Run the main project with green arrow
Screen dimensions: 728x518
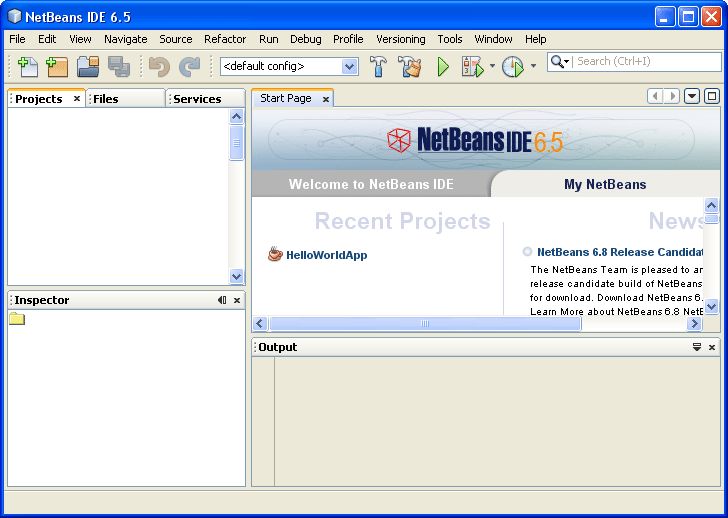(443, 67)
